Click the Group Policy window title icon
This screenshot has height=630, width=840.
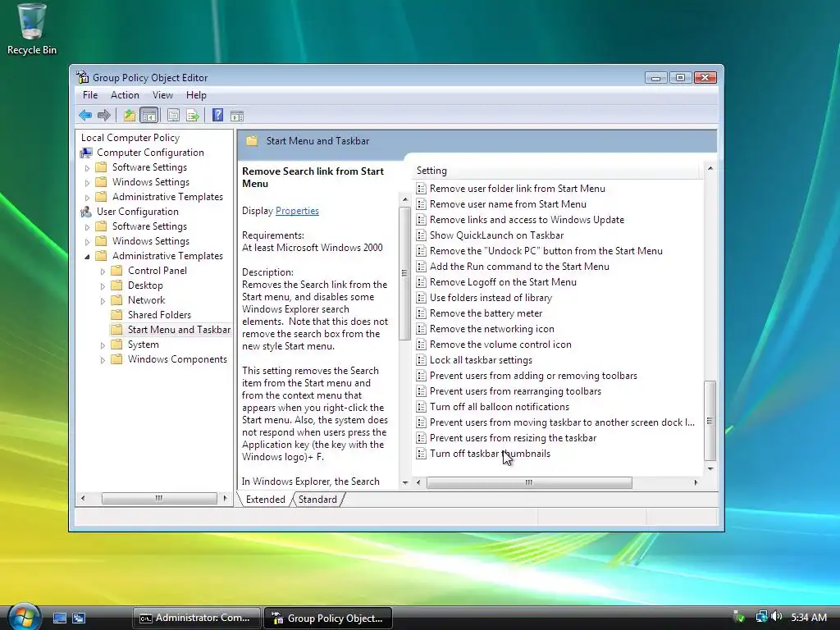coord(83,77)
